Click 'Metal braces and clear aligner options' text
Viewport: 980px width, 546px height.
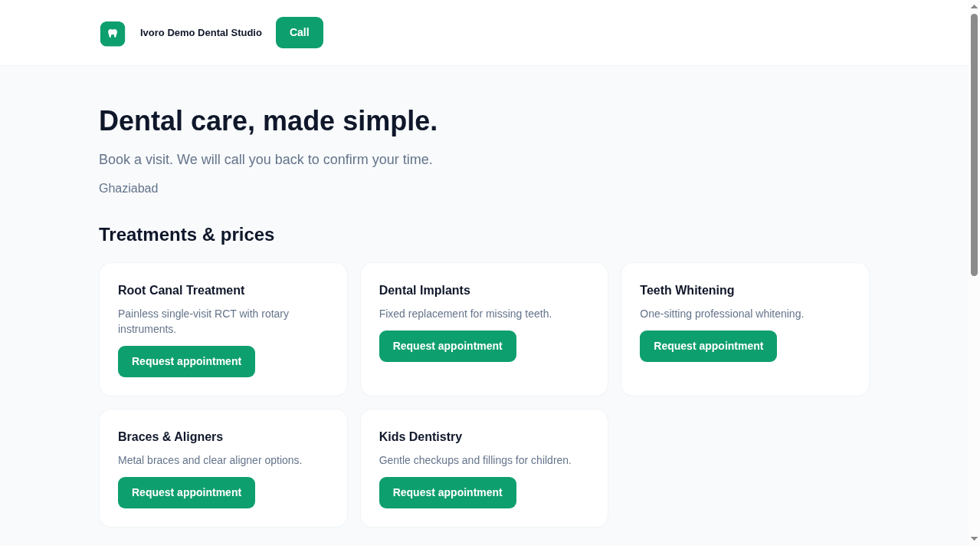coord(210,460)
